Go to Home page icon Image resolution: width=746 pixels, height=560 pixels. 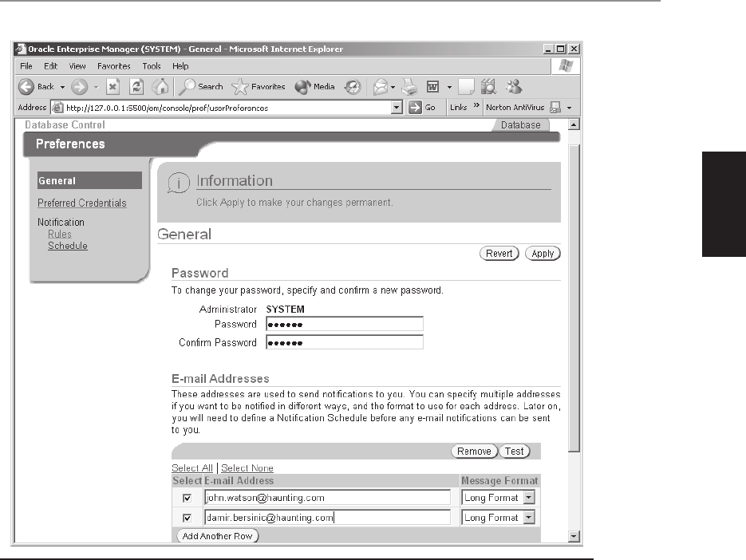(160, 87)
